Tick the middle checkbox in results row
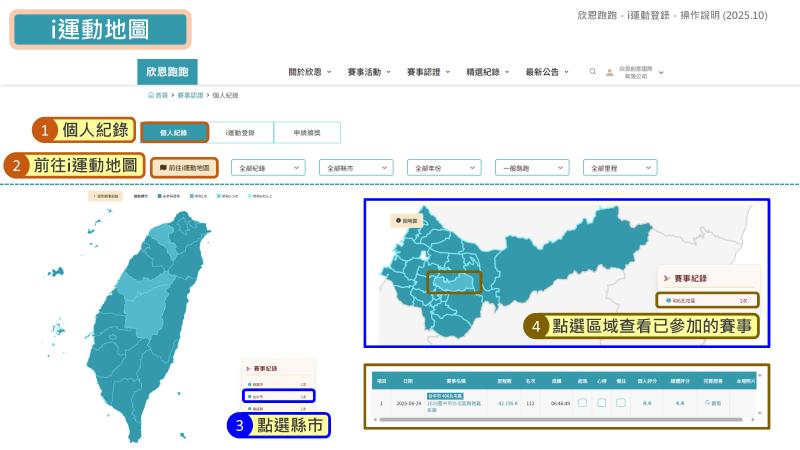Image resolution: width=800 pixels, height=450 pixels. click(601, 403)
